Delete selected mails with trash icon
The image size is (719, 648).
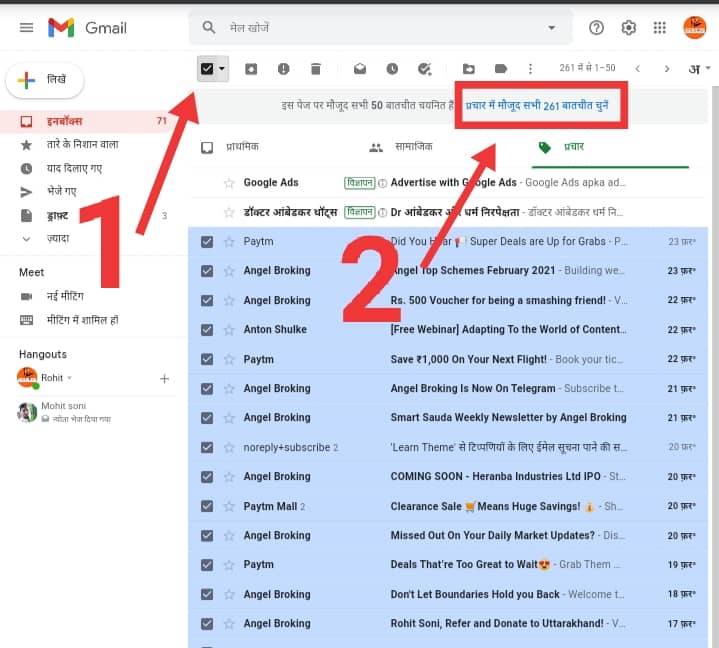[315, 69]
